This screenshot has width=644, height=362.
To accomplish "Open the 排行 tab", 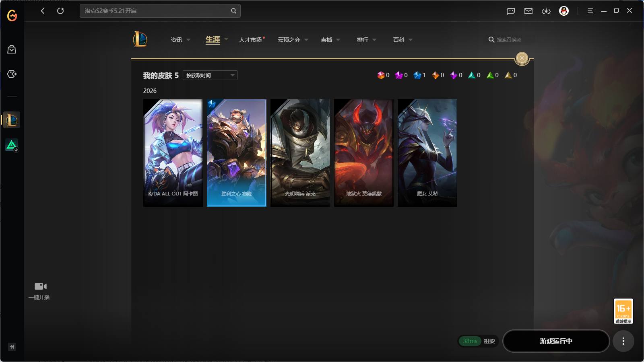I will (x=363, y=40).
